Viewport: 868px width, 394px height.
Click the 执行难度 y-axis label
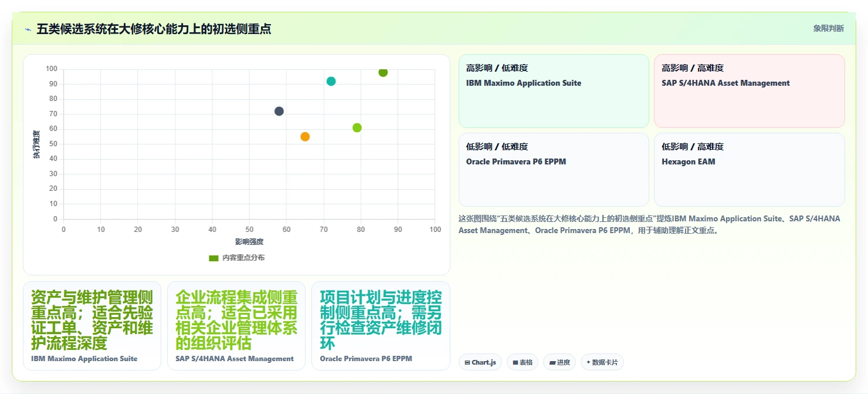(36, 144)
